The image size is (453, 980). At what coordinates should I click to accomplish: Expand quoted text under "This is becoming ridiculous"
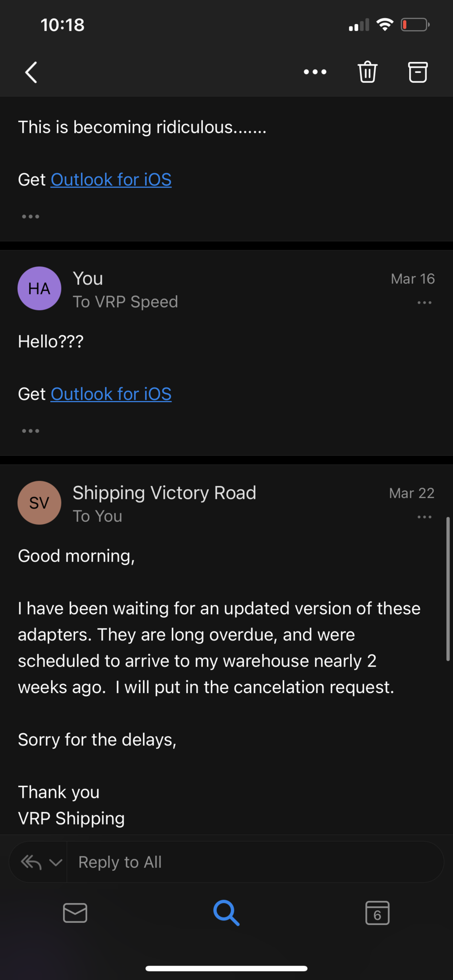31,217
